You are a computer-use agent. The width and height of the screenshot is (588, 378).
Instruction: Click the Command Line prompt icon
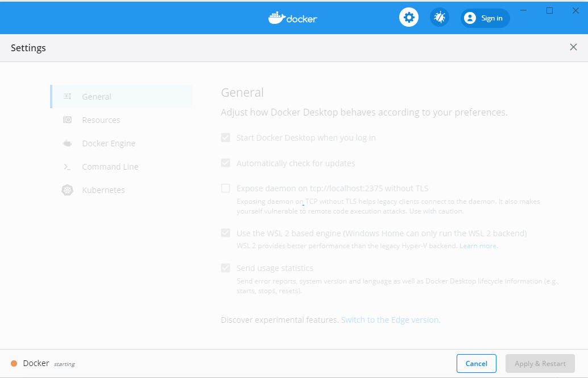point(67,167)
